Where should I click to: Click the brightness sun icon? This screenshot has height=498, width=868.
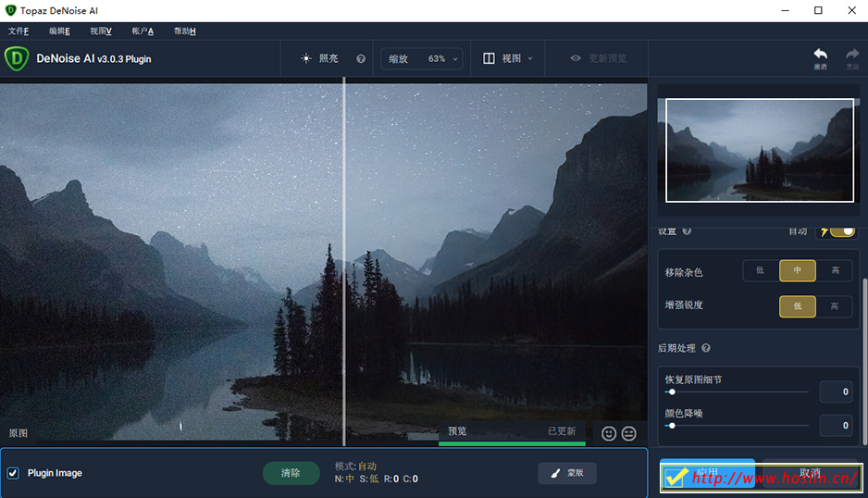point(305,58)
